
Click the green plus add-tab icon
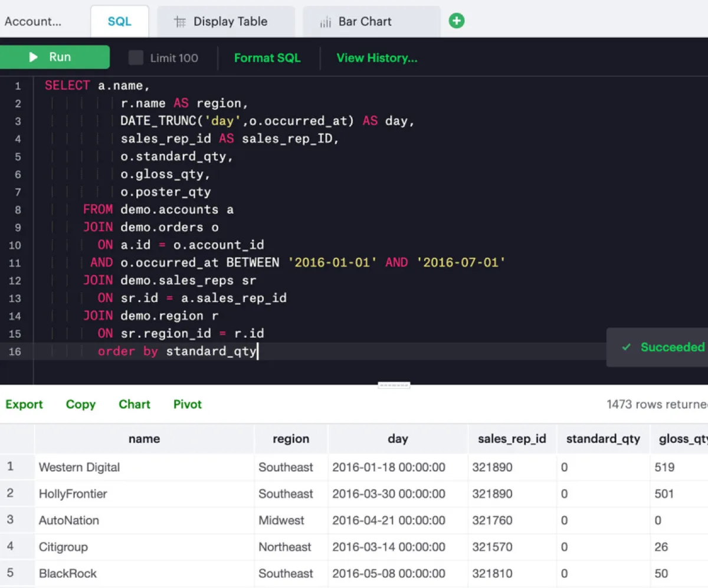point(456,21)
